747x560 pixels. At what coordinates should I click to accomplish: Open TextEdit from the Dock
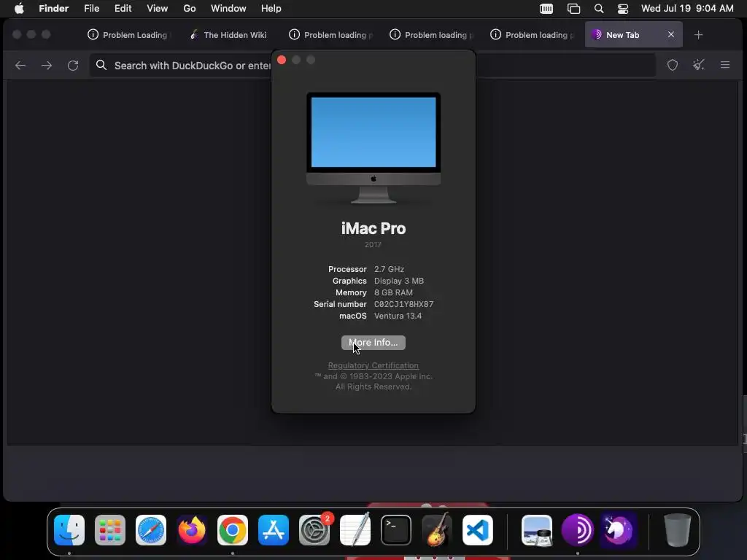[355, 530]
